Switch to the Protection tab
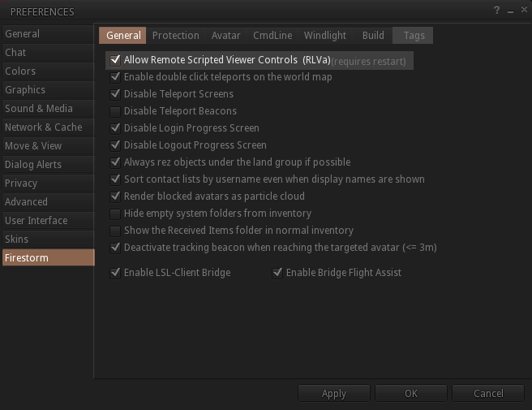 coord(175,36)
